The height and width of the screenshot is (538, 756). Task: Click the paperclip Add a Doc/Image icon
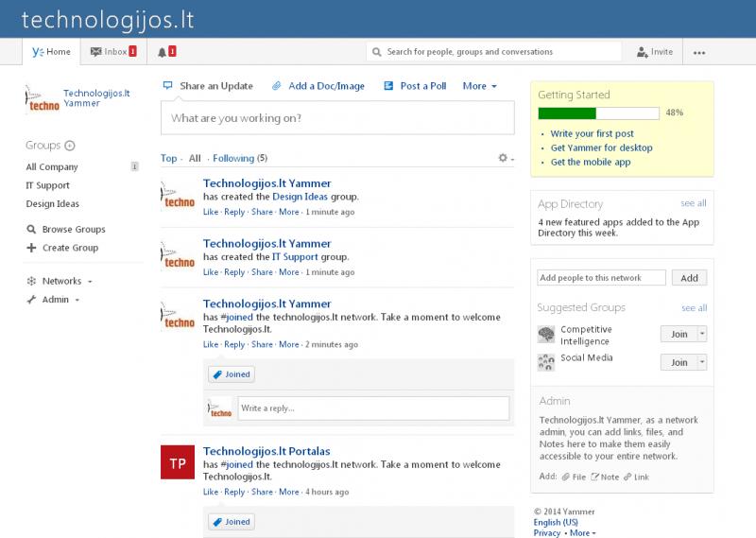276,86
